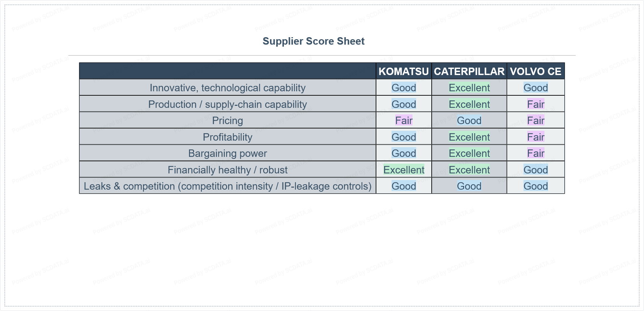Click the Production / supply-chain capability row label
644x311 pixels.
point(227,104)
